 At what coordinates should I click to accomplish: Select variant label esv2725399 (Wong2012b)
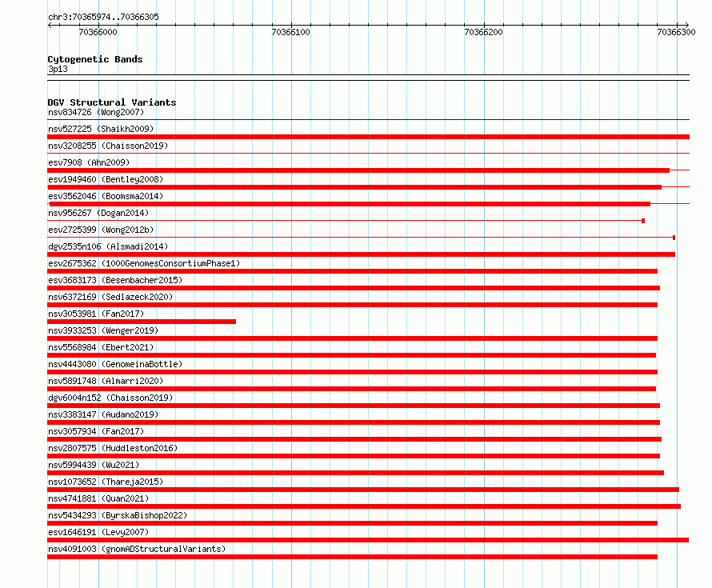coord(101,230)
